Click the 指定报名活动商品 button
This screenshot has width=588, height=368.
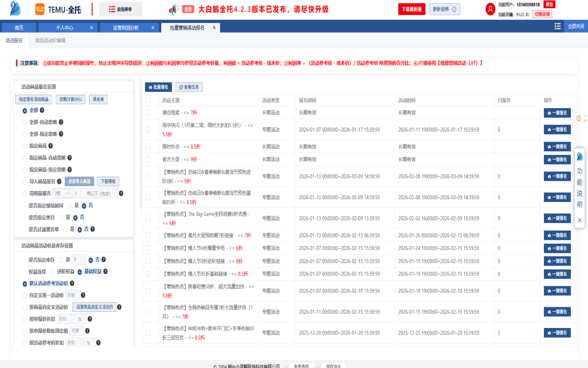tap(34, 99)
